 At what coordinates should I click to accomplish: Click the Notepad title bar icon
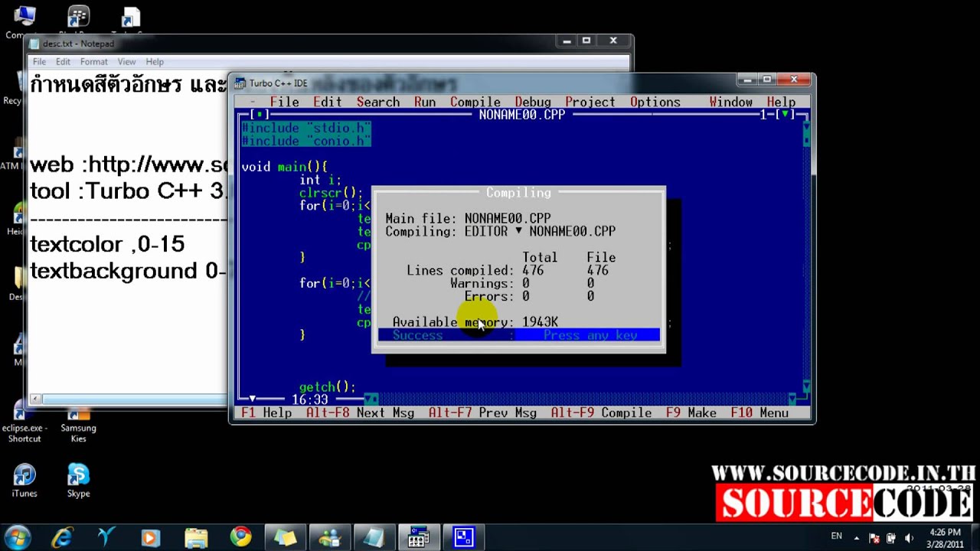[x=34, y=44]
